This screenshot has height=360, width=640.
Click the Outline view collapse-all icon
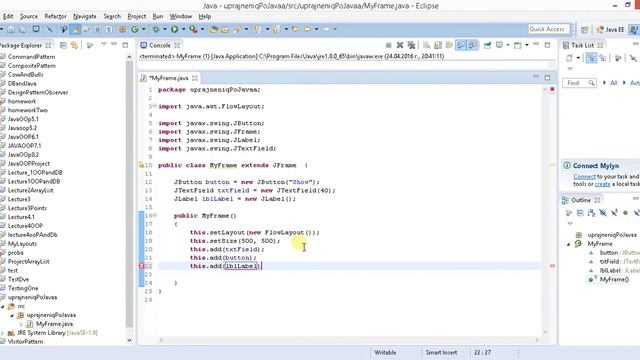coord(580,213)
